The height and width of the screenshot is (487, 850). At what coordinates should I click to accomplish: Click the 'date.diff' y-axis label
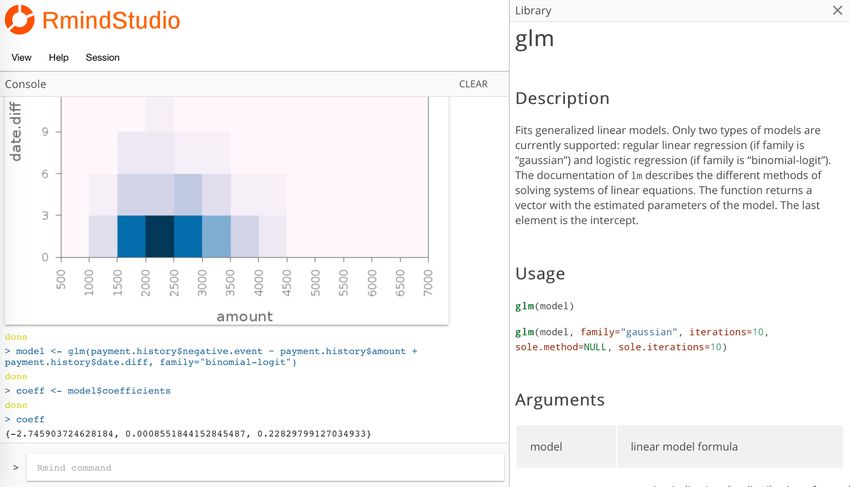(x=15, y=132)
